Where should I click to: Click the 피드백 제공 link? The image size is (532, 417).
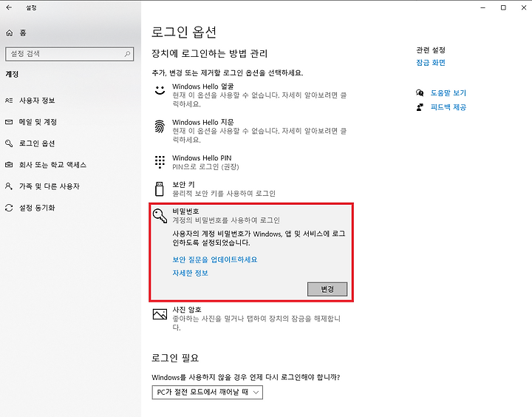(449, 107)
